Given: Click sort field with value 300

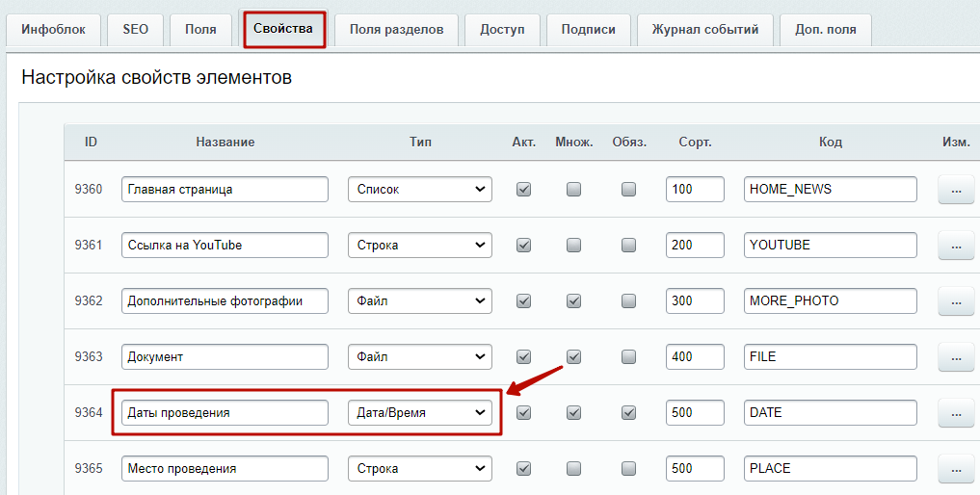Looking at the screenshot, I should 694,301.
